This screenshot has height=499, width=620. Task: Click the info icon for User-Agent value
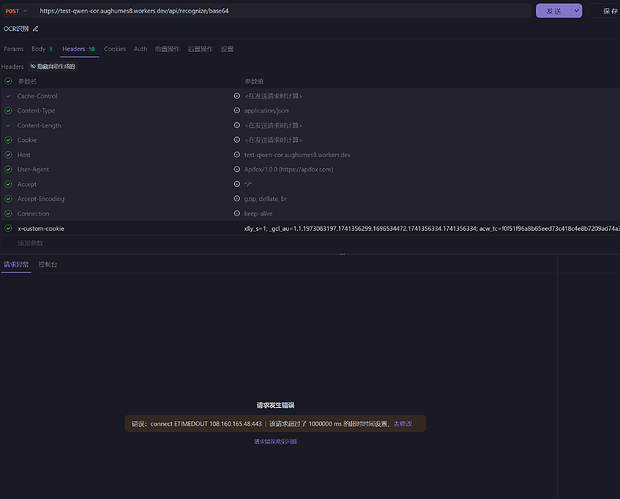tap(237, 169)
